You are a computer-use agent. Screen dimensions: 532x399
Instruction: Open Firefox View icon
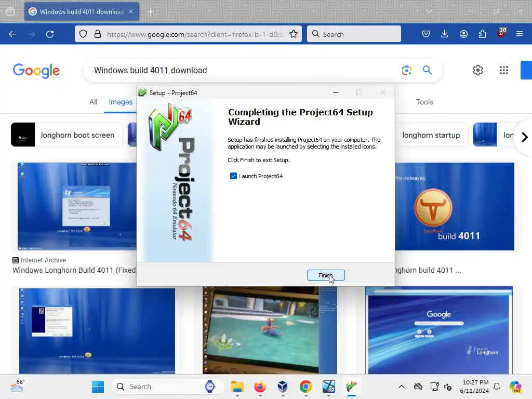pos(10,12)
